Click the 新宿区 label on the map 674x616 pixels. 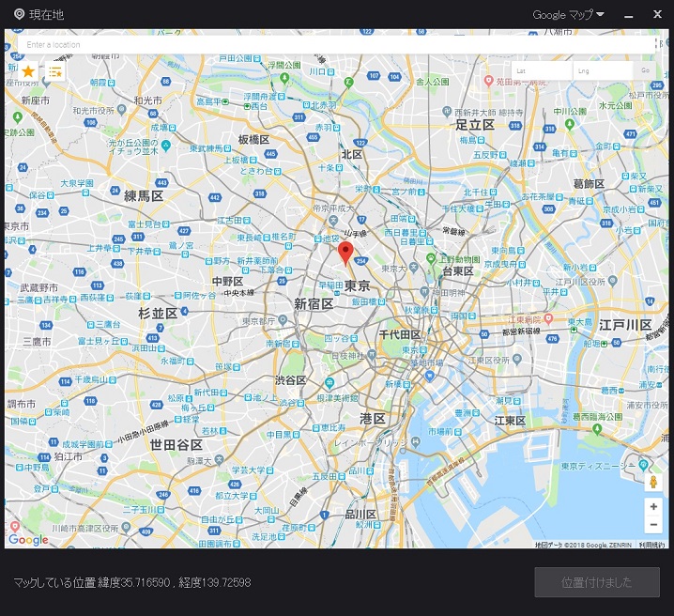pyautogui.click(x=314, y=304)
